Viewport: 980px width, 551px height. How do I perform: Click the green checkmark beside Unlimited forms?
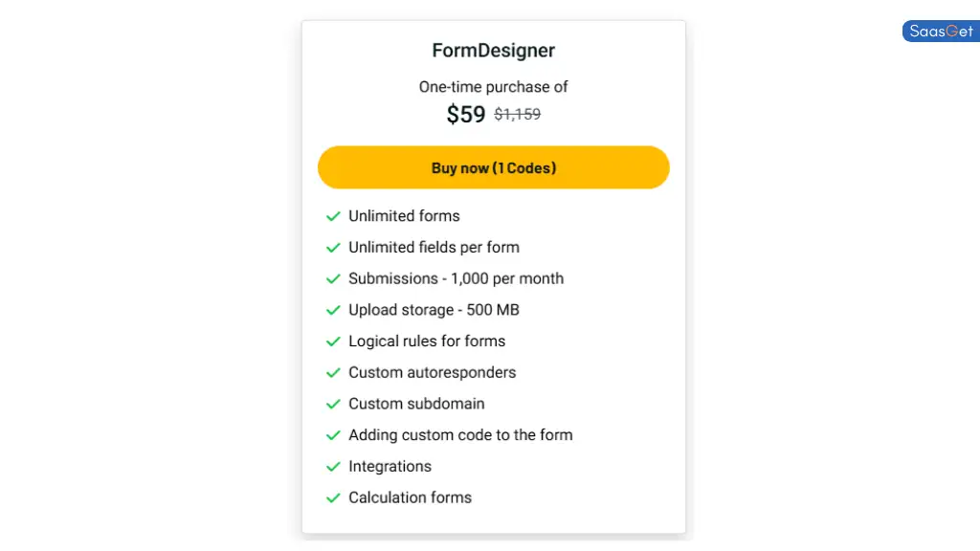tap(333, 216)
